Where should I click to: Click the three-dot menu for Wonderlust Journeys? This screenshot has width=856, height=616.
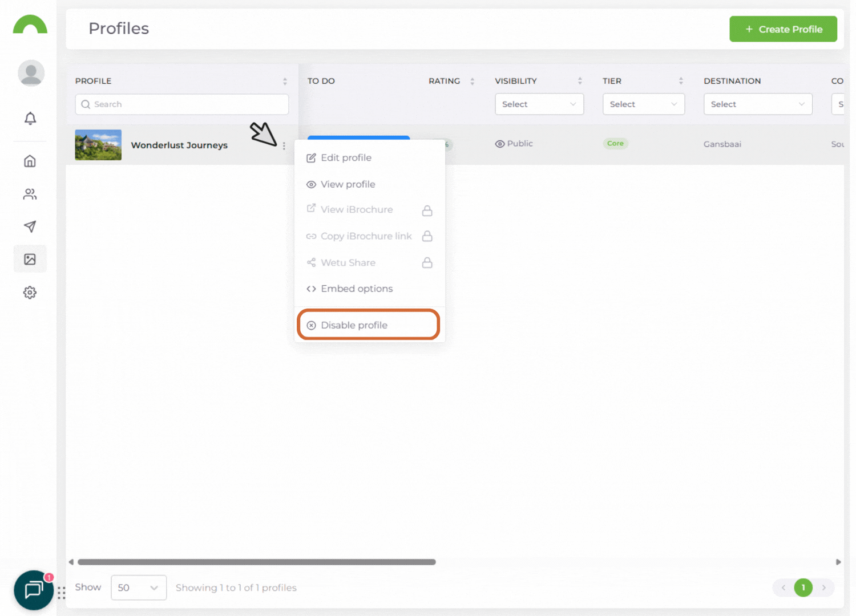(x=284, y=146)
